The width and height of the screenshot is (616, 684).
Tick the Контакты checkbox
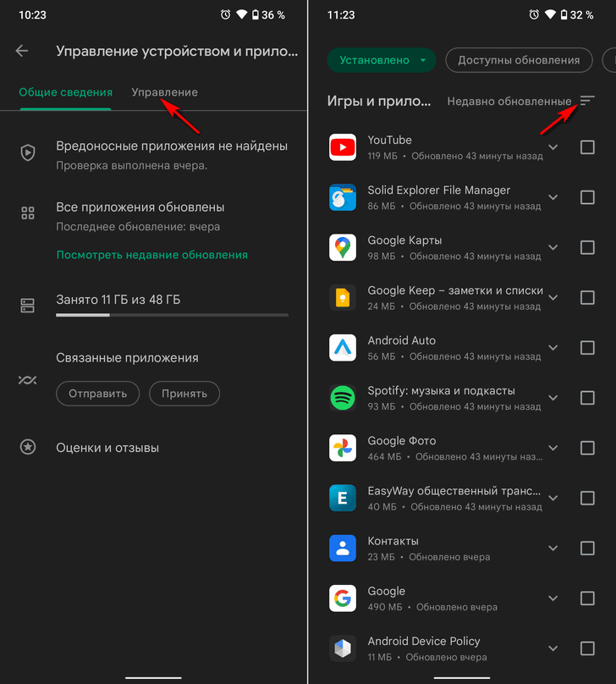(587, 549)
